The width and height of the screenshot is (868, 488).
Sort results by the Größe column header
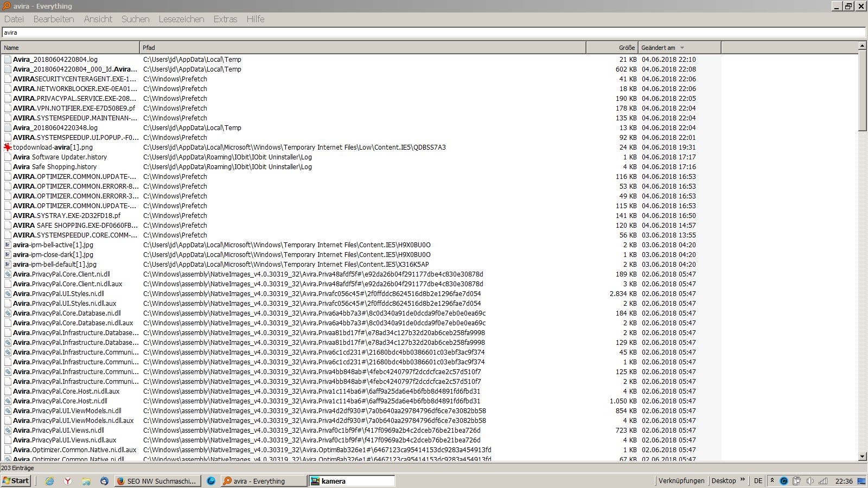point(612,48)
